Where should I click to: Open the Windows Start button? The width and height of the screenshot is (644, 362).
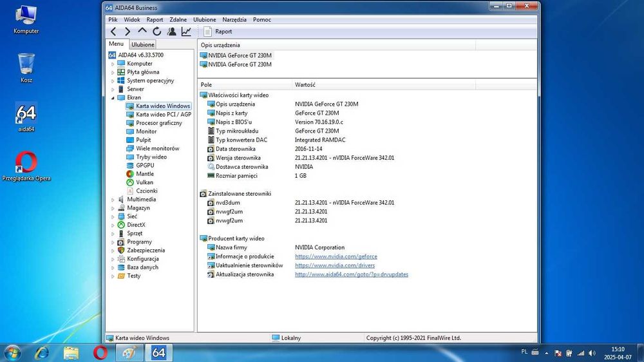(12, 352)
